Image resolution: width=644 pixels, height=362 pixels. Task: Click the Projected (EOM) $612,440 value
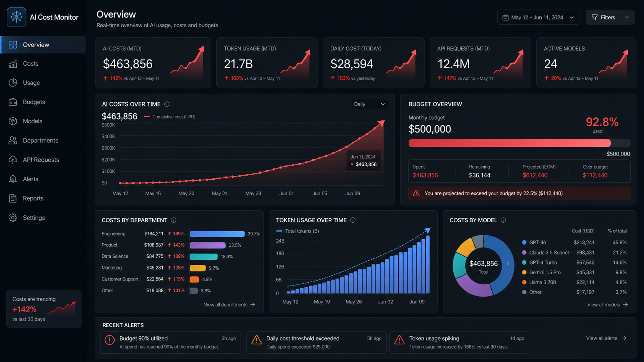coord(535,175)
